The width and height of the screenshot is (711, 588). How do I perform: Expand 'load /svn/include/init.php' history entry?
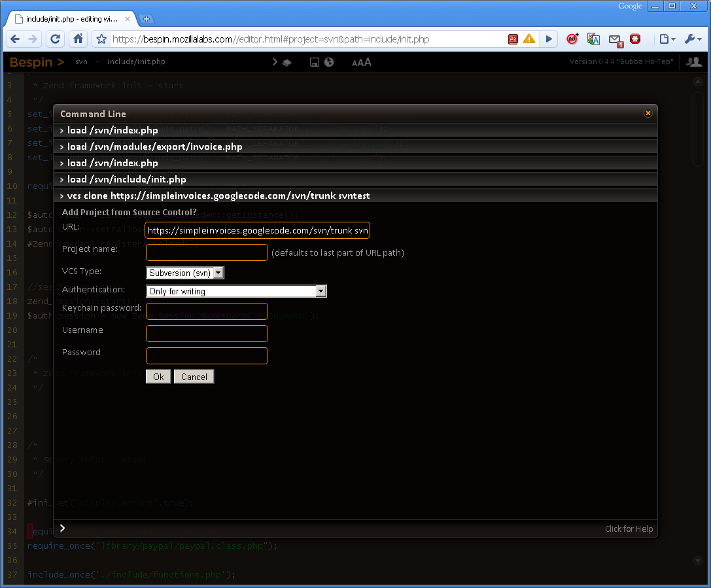[356, 179]
